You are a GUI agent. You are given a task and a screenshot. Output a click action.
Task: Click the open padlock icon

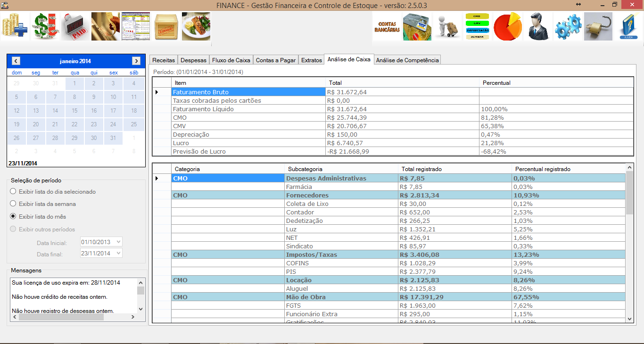click(598, 26)
